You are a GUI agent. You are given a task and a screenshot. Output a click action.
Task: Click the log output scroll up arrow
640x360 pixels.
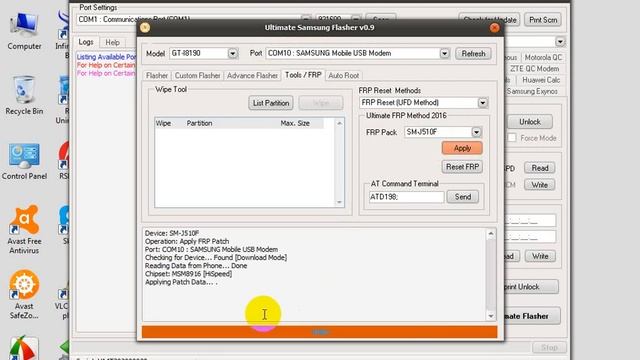click(491, 234)
